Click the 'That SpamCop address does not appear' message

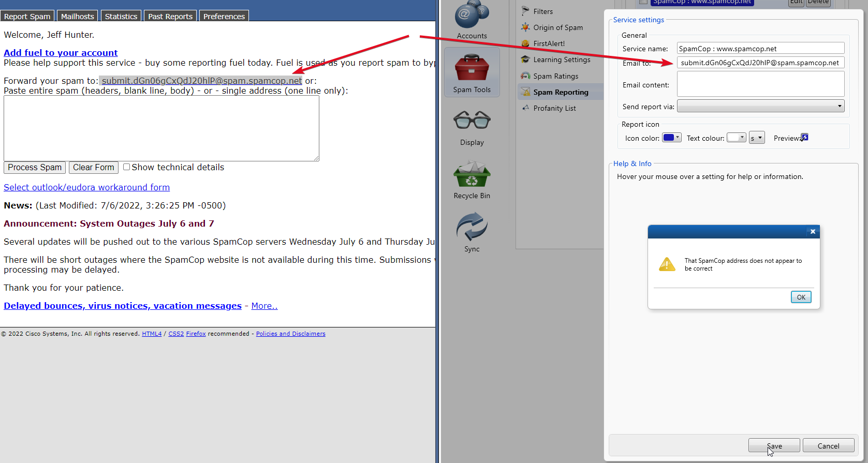click(743, 264)
